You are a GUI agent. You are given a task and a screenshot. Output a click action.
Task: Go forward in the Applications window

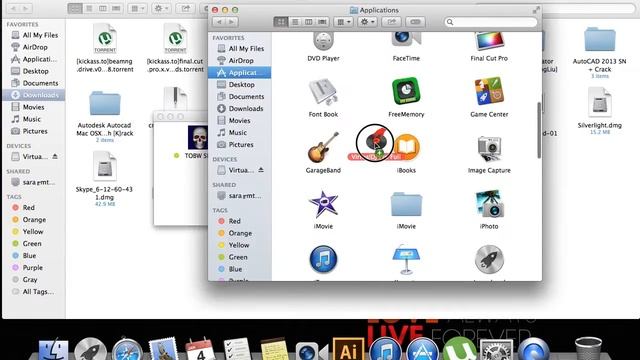(x=232, y=22)
